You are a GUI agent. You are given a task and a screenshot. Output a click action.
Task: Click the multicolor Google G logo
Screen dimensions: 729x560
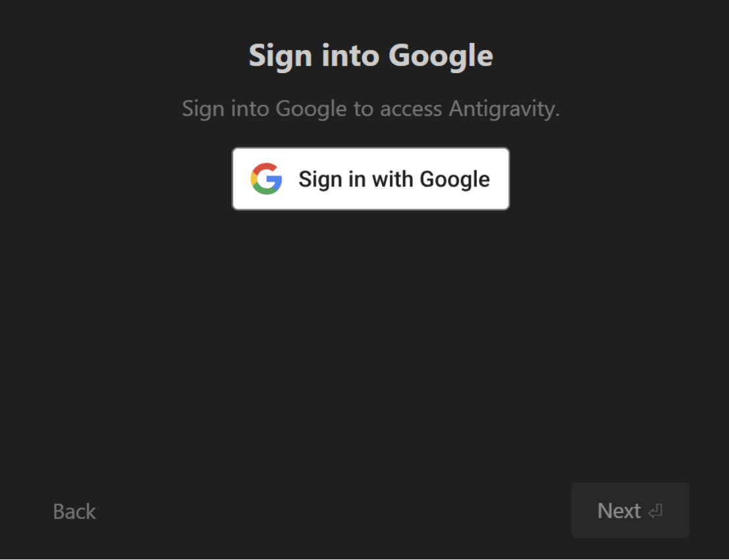coord(267,178)
